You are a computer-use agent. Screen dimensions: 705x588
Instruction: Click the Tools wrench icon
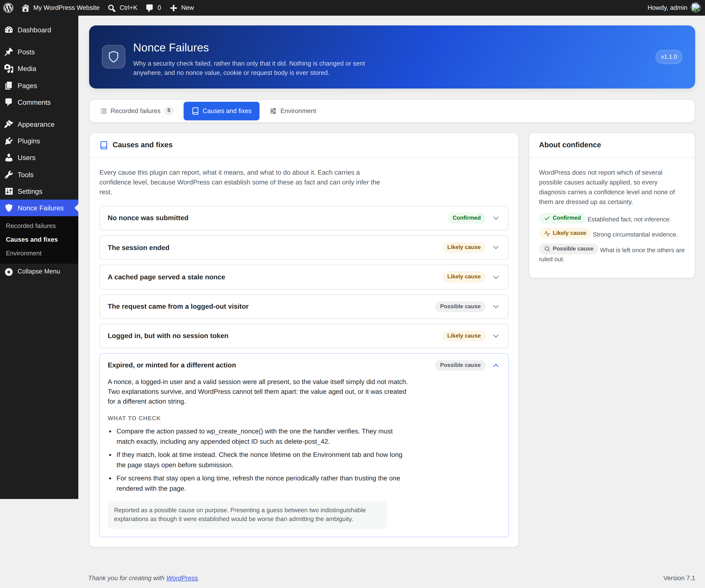[x=9, y=175]
